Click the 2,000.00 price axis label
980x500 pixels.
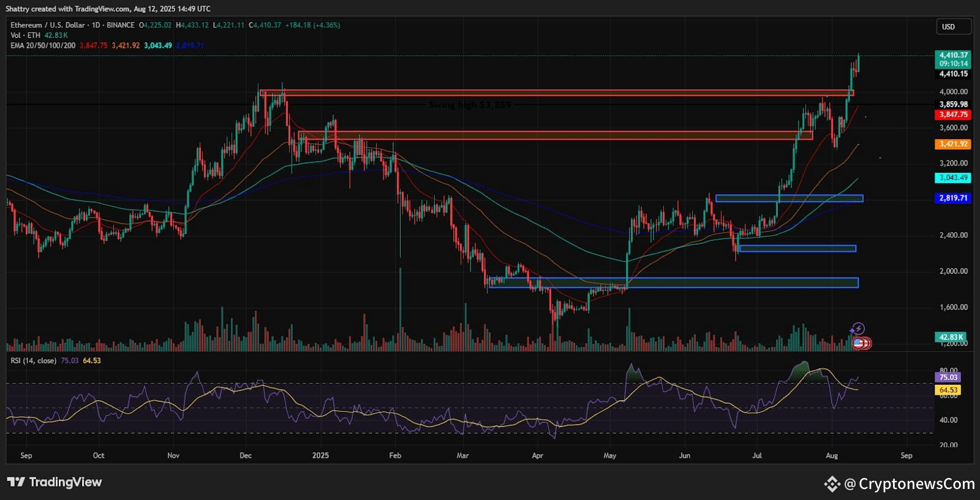pyautogui.click(x=954, y=271)
